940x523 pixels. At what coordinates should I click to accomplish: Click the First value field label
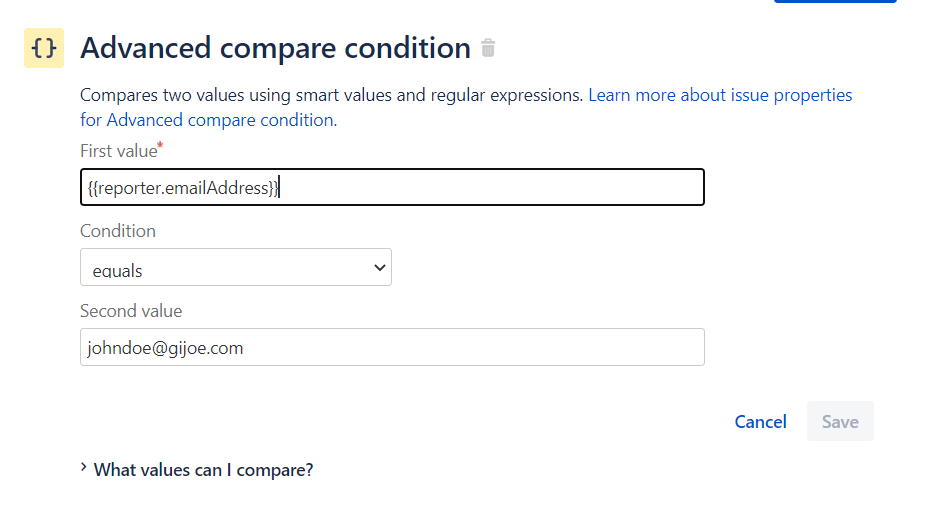pyautogui.click(x=119, y=151)
